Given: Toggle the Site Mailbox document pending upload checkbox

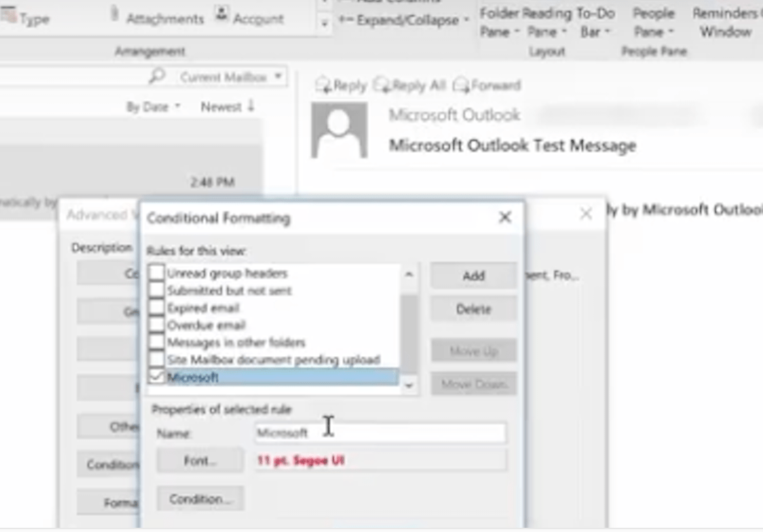Looking at the screenshot, I should [x=156, y=360].
